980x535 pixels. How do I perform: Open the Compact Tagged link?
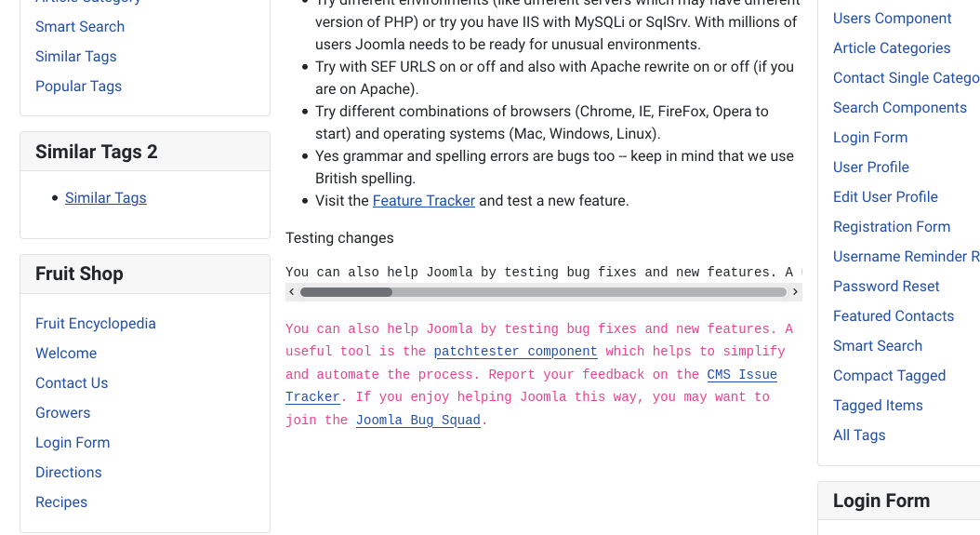[890, 376]
